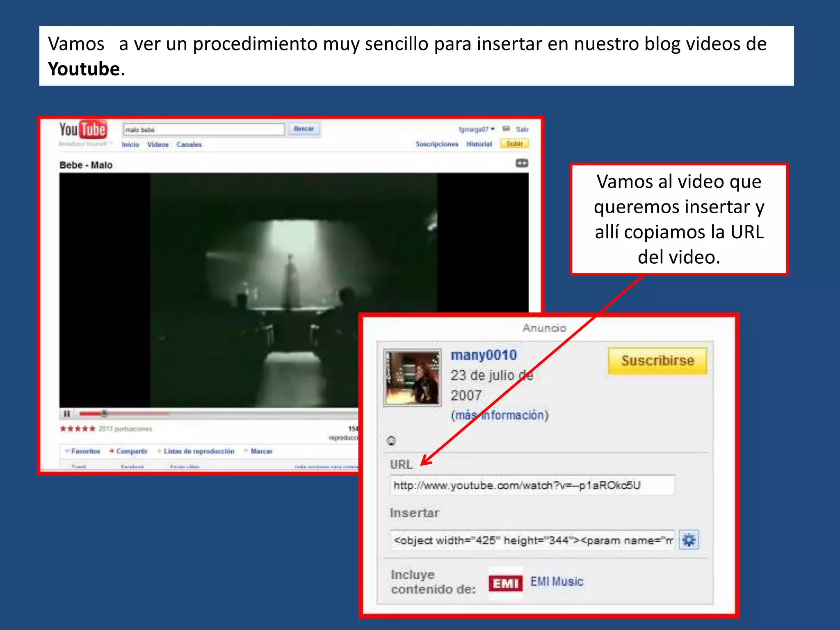Go to the Canales tab

click(189, 144)
